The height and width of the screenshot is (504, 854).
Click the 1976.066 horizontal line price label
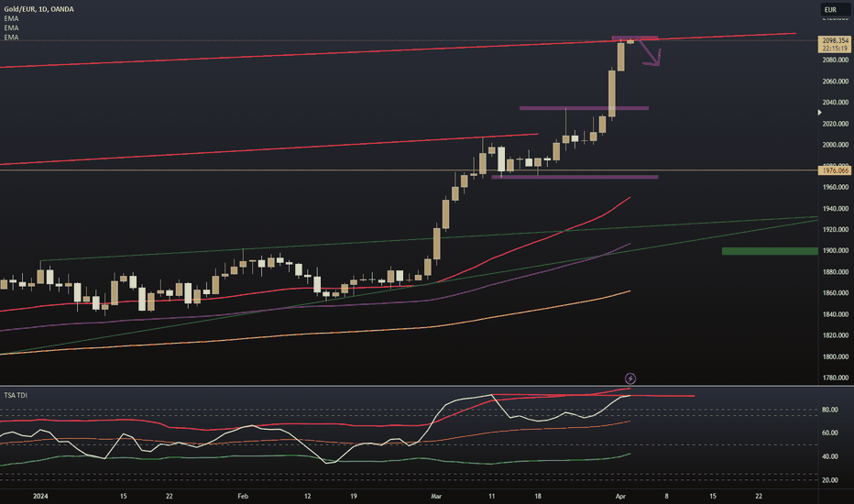pyautogui.click(x=835, y=170)
